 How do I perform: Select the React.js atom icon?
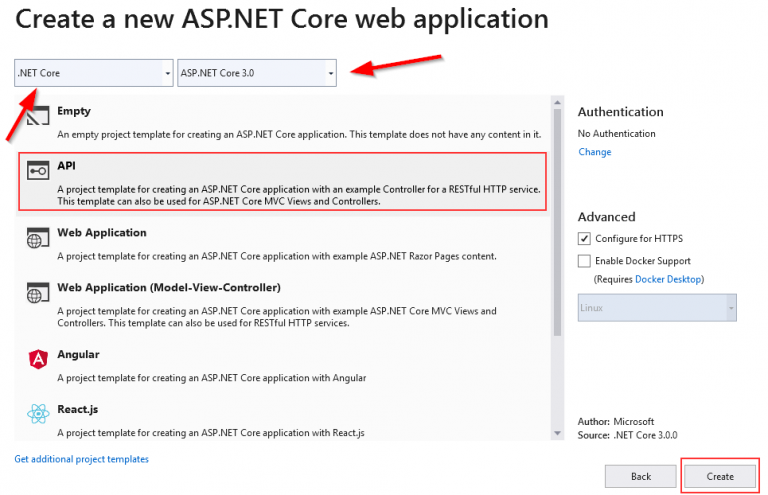(x=38, y=414)
